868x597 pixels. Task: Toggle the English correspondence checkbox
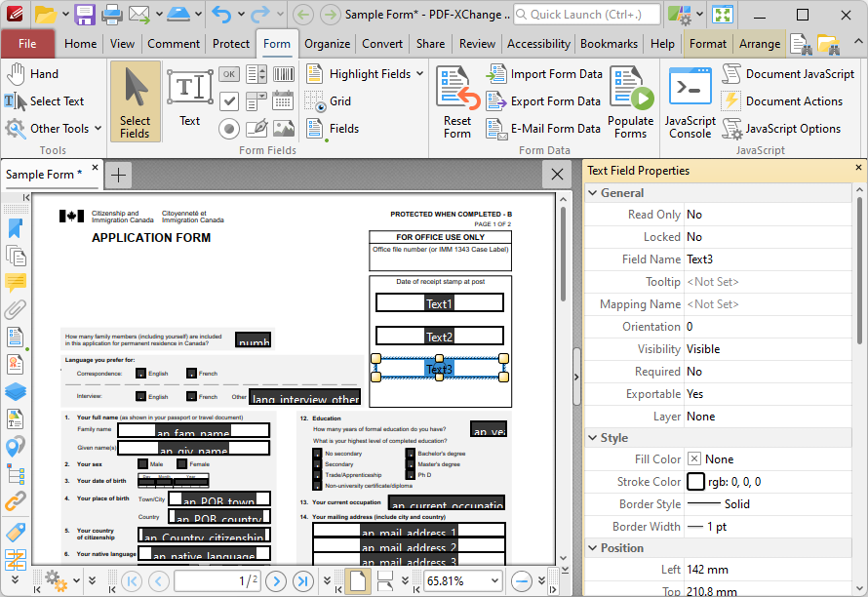(140, 374)
